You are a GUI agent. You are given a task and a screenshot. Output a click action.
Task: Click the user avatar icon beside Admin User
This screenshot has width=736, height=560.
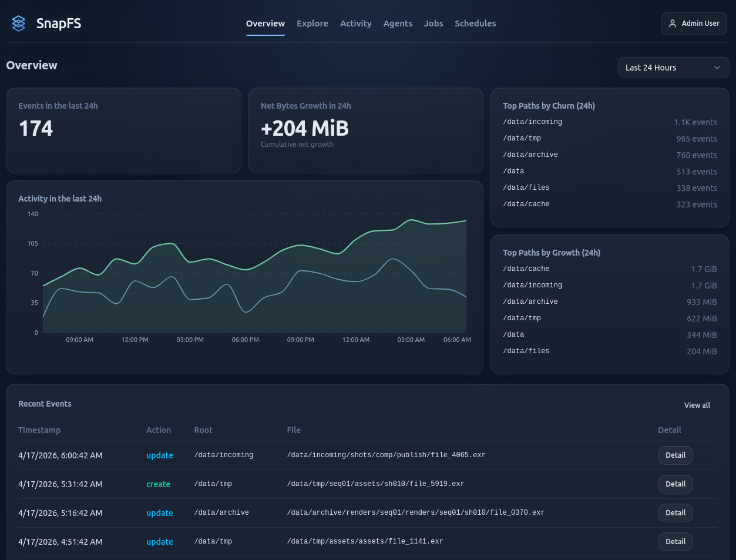coord(673,24)
